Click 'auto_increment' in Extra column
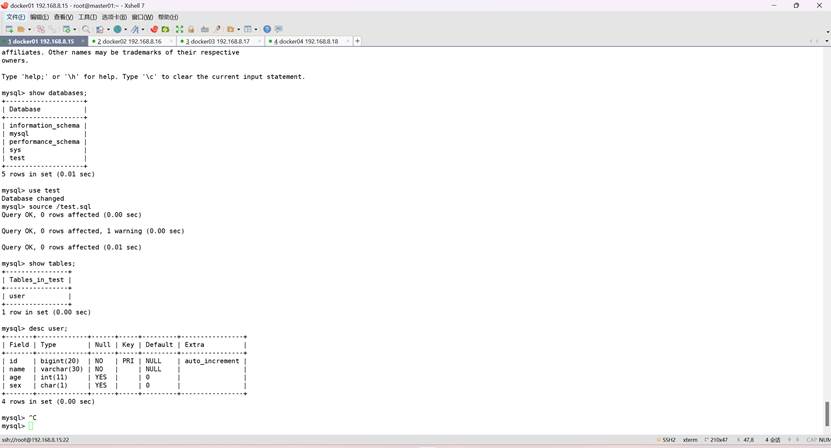 (212, 361)
